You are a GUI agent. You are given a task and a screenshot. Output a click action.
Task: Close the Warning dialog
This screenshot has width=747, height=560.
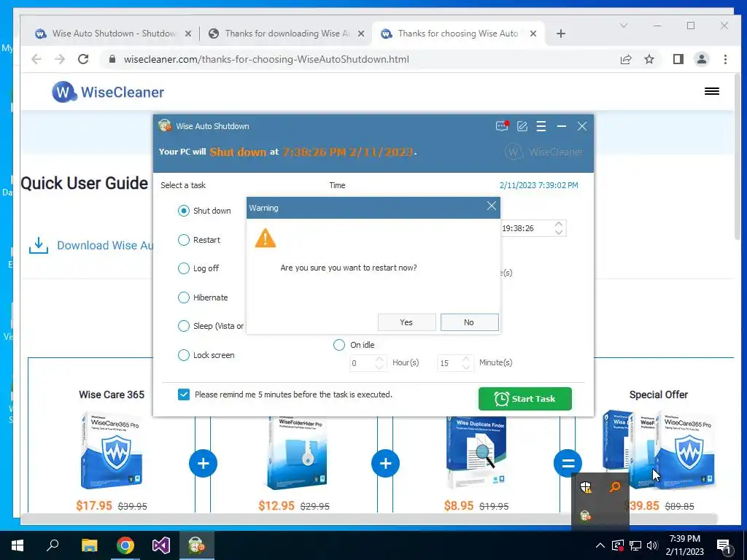pos(491,206)
